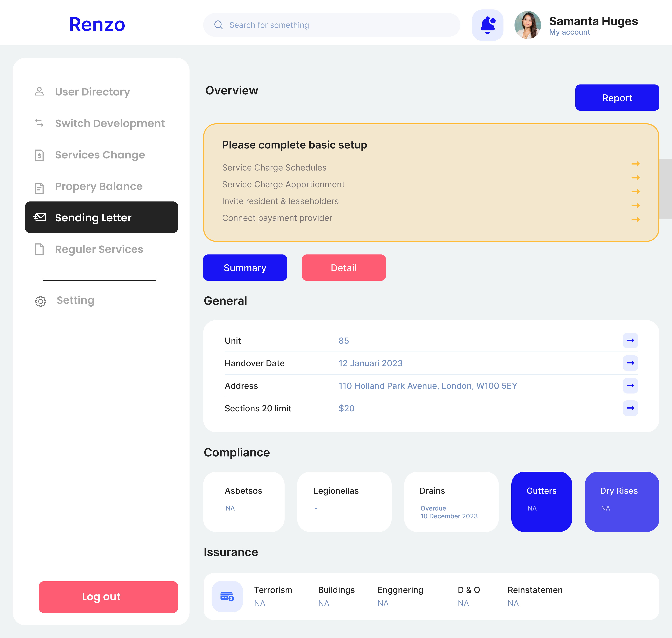672x638 pixels.
Task: Click the notification bell icon
Action: coord(487,25)
